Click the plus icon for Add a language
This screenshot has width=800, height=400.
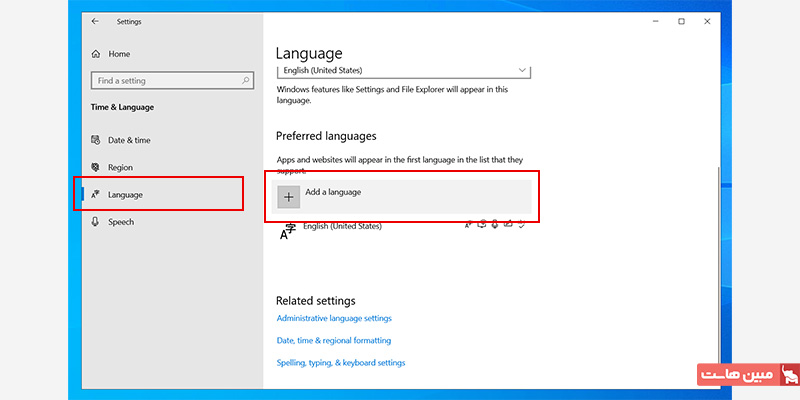[289, 197]
